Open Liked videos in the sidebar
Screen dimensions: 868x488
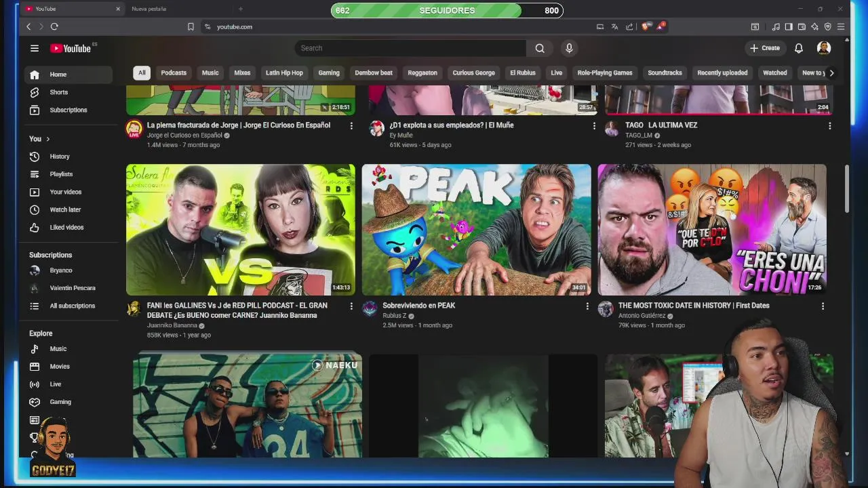click(68, 227)
